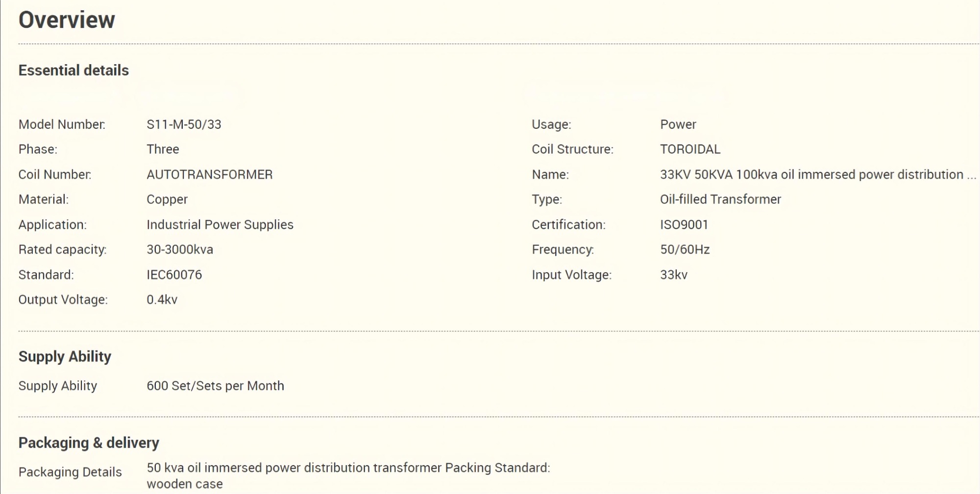Click the AUTOTRANSFORMER coil number value
Screen dimensions: 980x494
coord(209,175)
